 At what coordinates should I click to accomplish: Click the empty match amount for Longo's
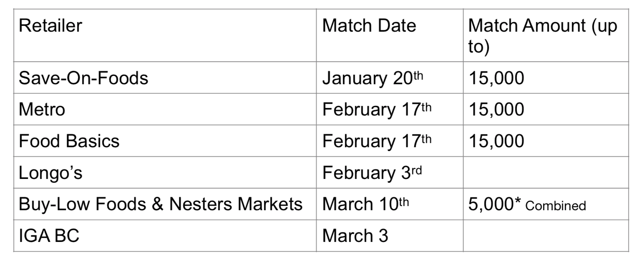[545, 172]
